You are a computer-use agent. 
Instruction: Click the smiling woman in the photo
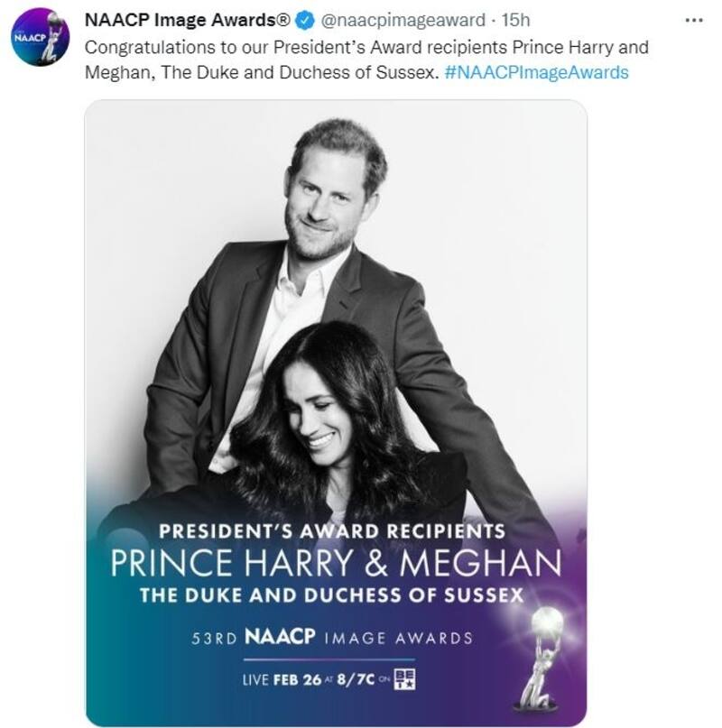[322, 417]
